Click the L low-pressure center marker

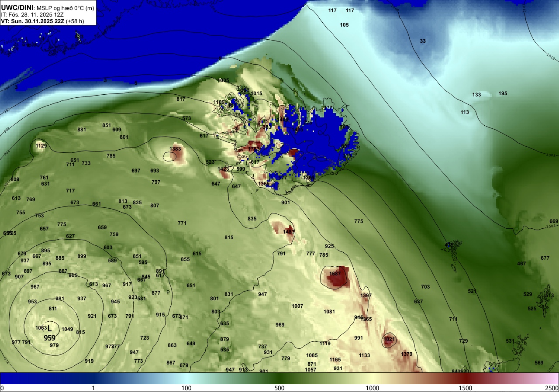tap(49, 328)
